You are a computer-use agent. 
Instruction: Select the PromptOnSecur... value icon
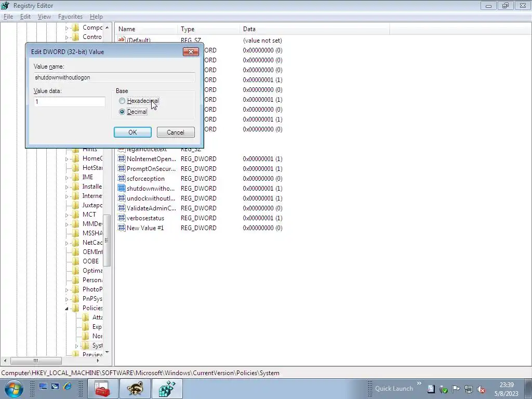point(122,168)
